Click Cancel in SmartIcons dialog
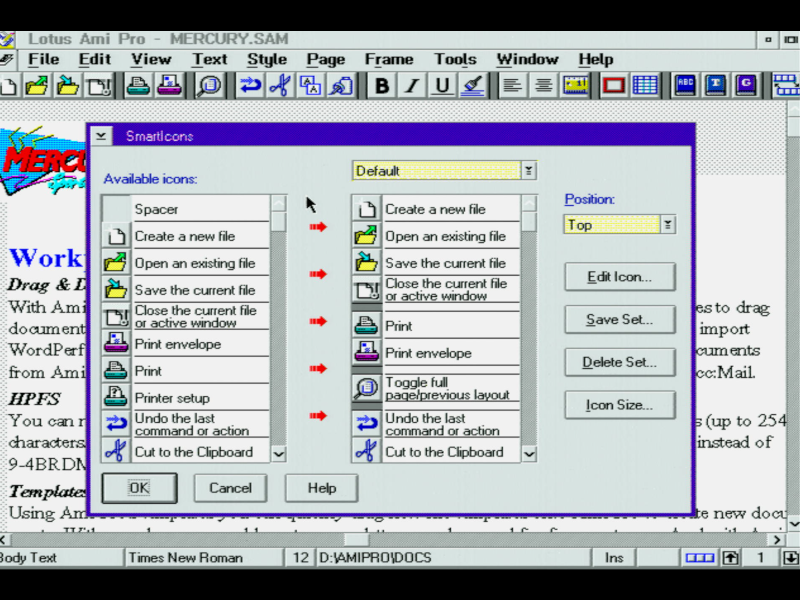Viewport: 800px width, 600px height. [x=231, y=488]
